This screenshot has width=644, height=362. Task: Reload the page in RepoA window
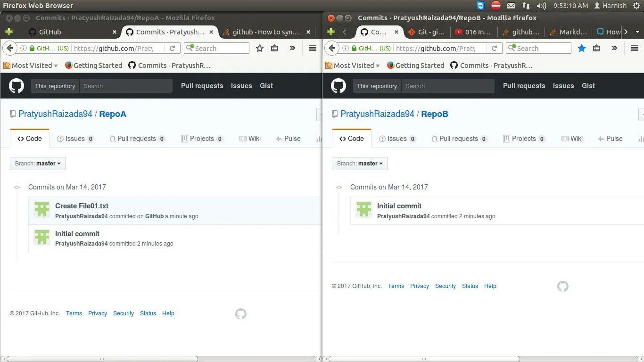(173, 48)
